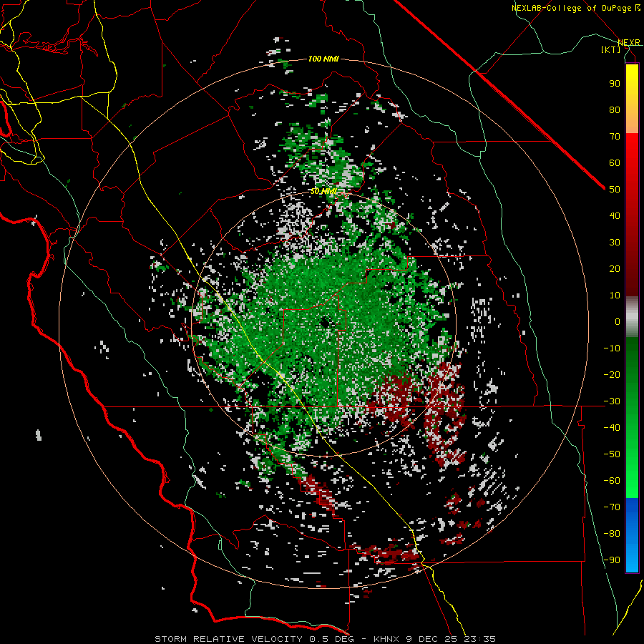Click the positive 30 scale value
This screenshot has height=644, width=644.
pos(615,243)
